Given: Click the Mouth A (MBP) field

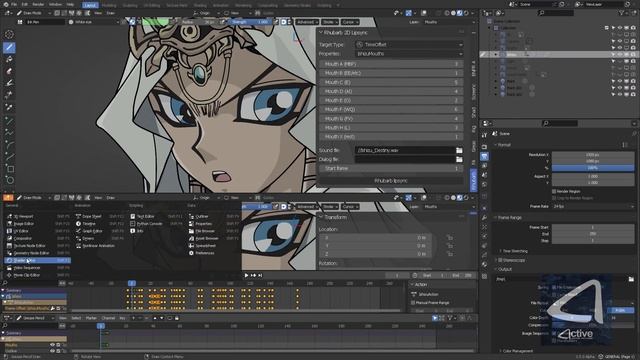Looking at the screenshot, I should pos(391,64).
